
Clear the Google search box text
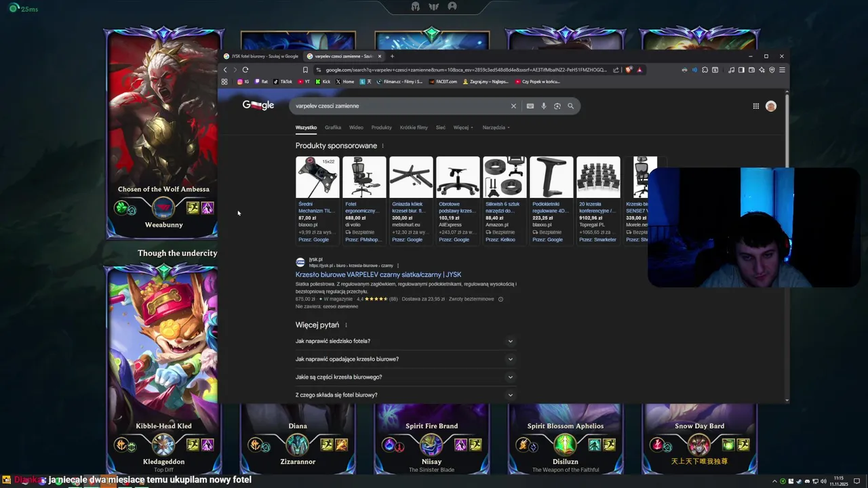pyautogui.click(x=513, y=106)
